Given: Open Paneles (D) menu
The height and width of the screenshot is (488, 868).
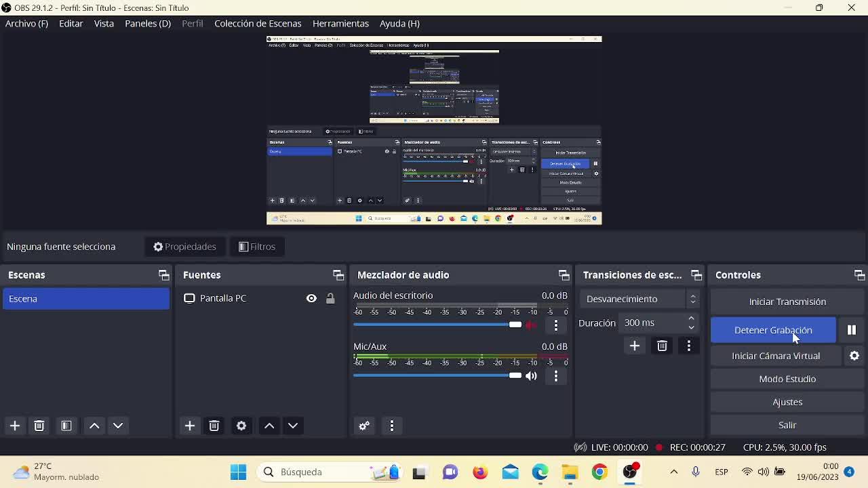Looking at the screenshot, I should (148, 24).
